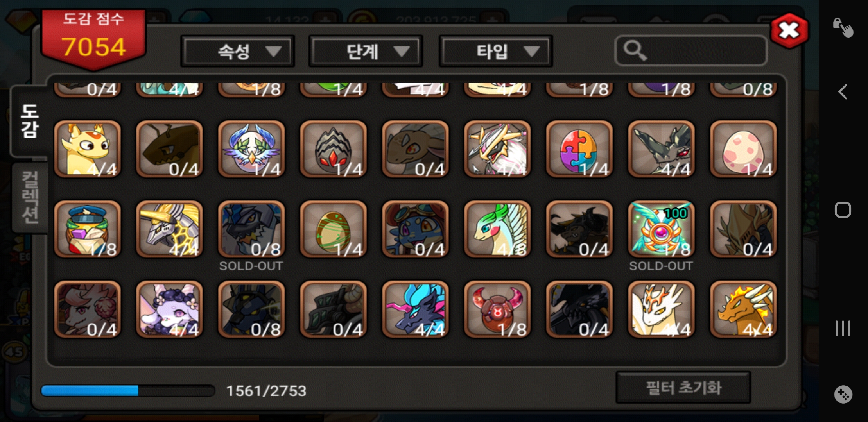The height and width of the screenshot is (422, 868).
Task: Tap the Android back navigation arrow
Action: pyautogui.click(x=843, y=92)
